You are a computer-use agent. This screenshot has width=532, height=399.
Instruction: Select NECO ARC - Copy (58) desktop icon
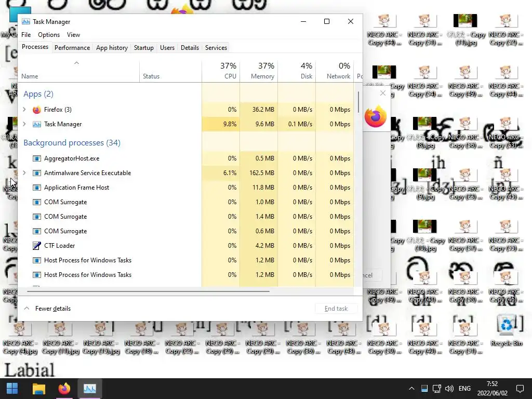[x=465, y=287]
